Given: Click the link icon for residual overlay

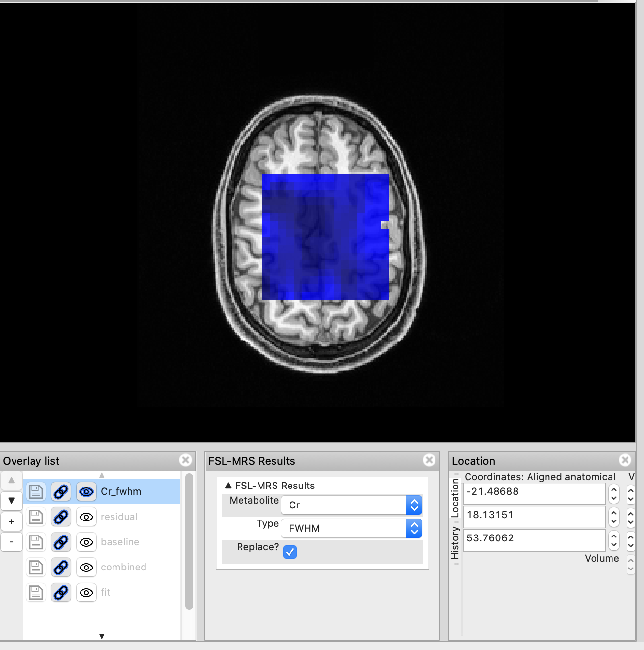Looking at the screenshot, I should click(x=61, y=517).
